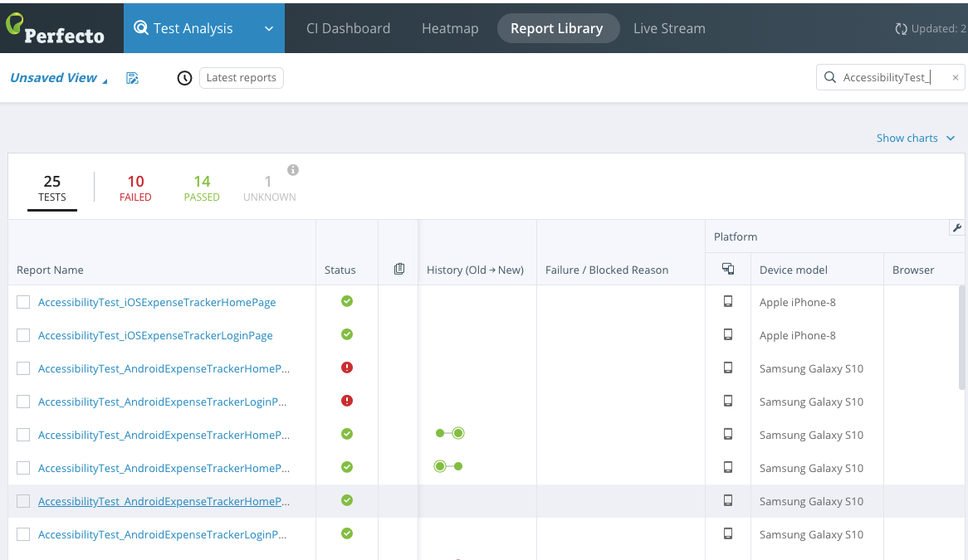Click the device type column header icon
Image resolution: width=968 pixels, height=560 pixels.
[x=728, y=269]
